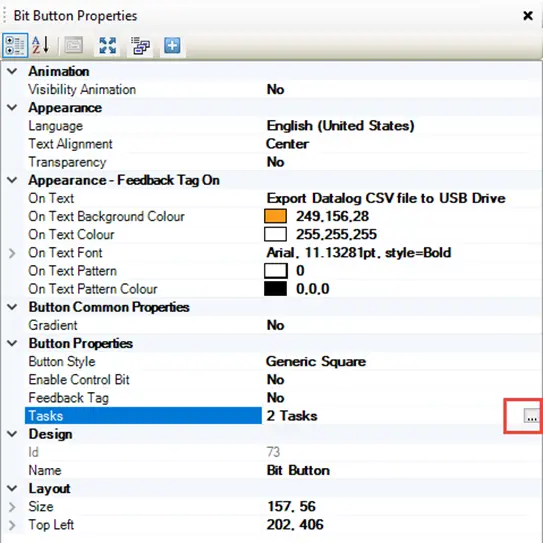Screen dimensions: 543x543
Task: Expand the Size property
Action: [12, 507]
